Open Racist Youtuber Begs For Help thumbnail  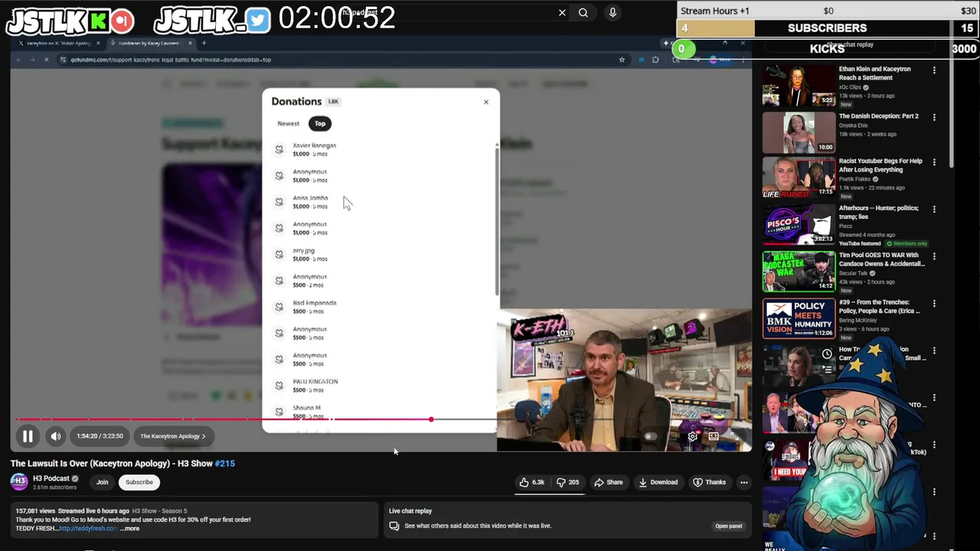(x=799, y=178)
